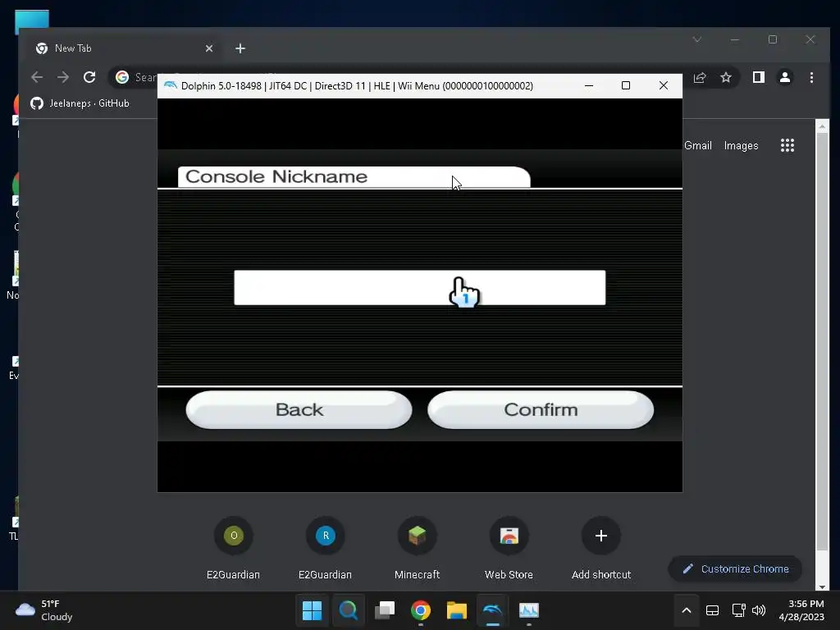The width and height of the screenshot is (840, 630).
Task: Click Customize Chrome button
Action: (x=735, y=569)
